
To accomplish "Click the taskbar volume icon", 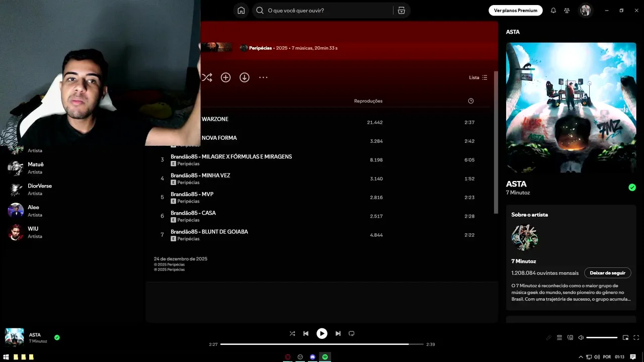I will pos(597,357).
